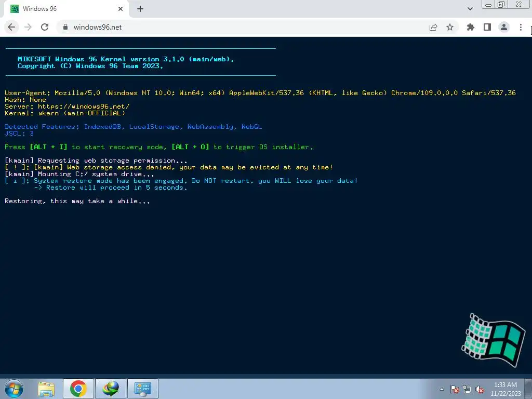Click the muted volume tray icon
Viewport: 532px width, 399px height.
[480, 389]
